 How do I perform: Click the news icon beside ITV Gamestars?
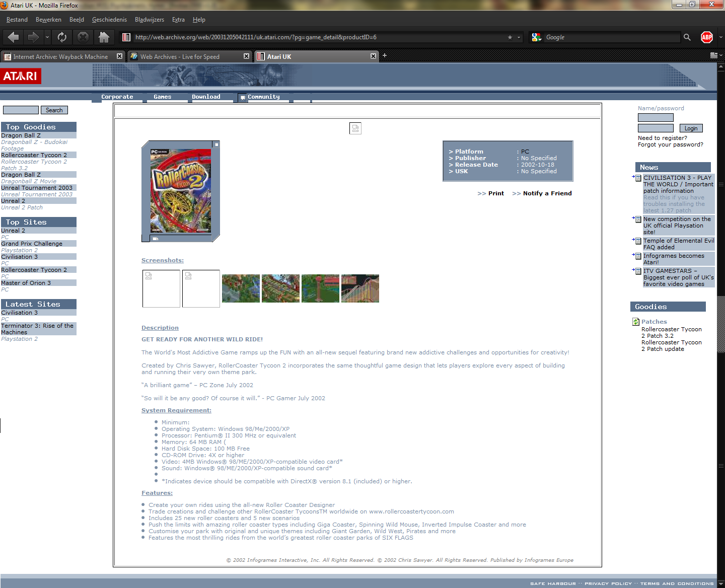(638, 271)
